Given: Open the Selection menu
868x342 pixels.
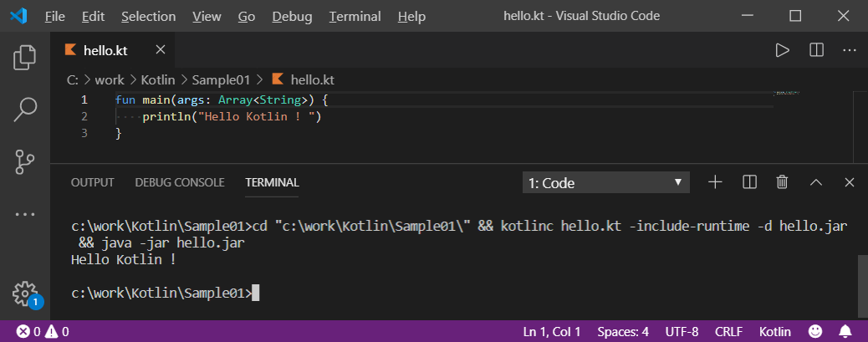Looking at the screenshot, I should click(148, 17).
